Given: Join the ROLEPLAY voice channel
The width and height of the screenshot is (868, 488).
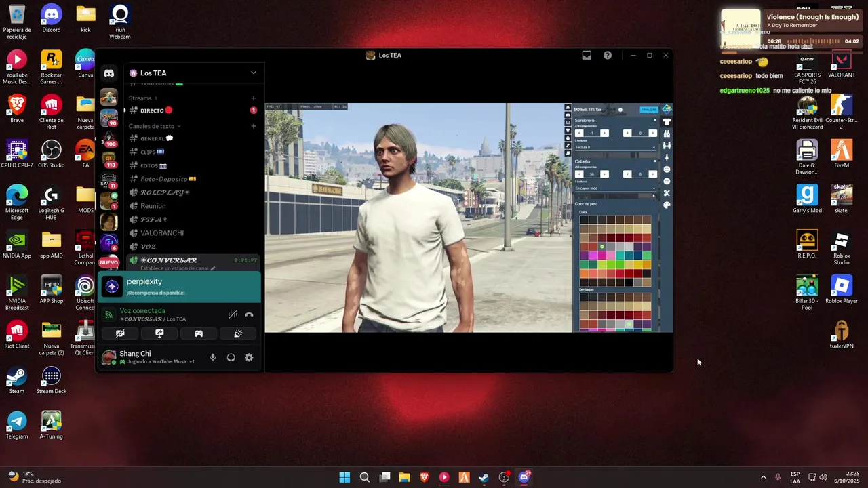Looking at the screenshot, I should tap(193, 192).
